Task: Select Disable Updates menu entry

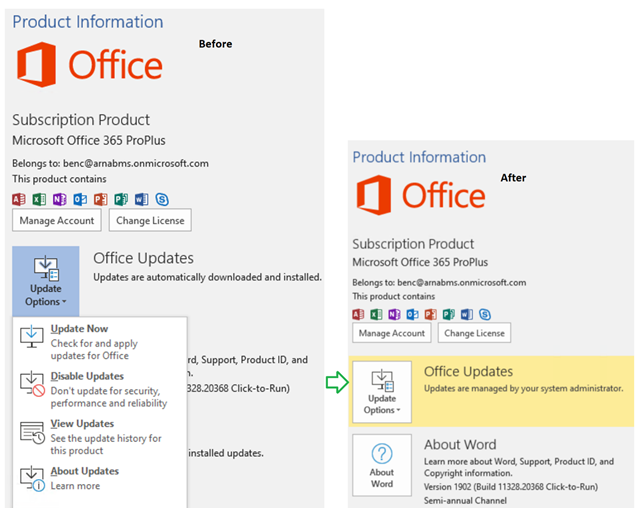Action: tap(100, 389)
